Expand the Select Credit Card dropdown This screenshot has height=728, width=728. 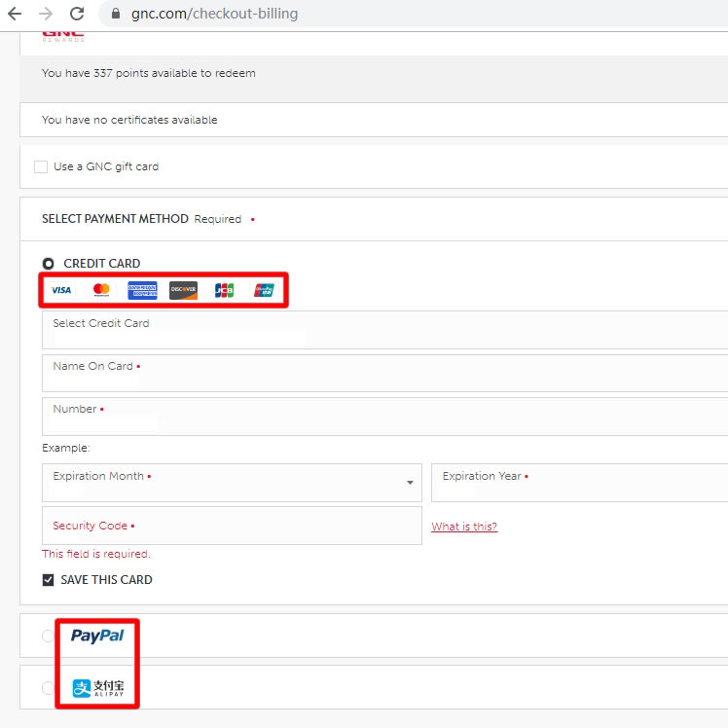[384, 330]
